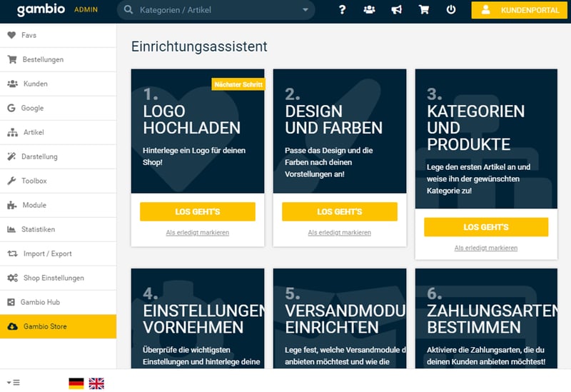The height and width of the screenshot is (392, 571).
Task: Click the cart icon beside Bestellungen
Action: (x=12, y=59)
